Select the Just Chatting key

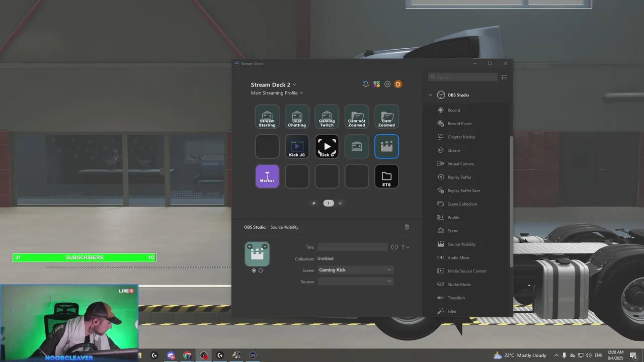(x=297, y=117)
